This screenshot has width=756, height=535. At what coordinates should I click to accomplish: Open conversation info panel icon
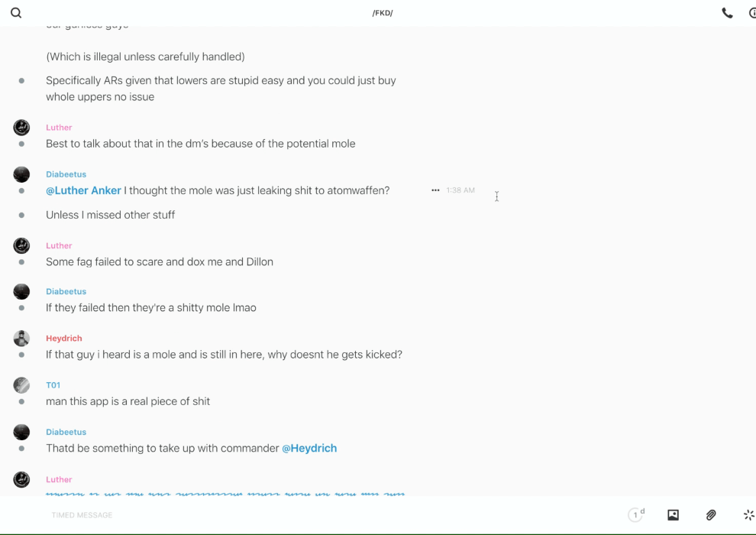coord(751,13)
